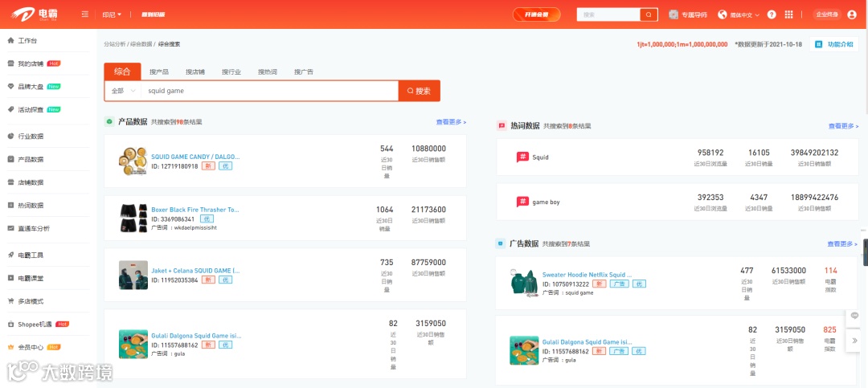Click the 专属导师 mentor icon
Screen dimensions: 868x388
[x=674, y=15]
